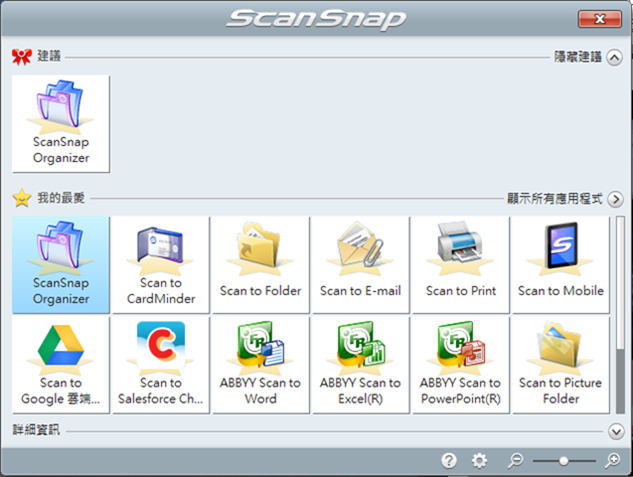633x477 pixels.
Task: Click the 隱藏建議 link text
Action: (x=578, y=57)
